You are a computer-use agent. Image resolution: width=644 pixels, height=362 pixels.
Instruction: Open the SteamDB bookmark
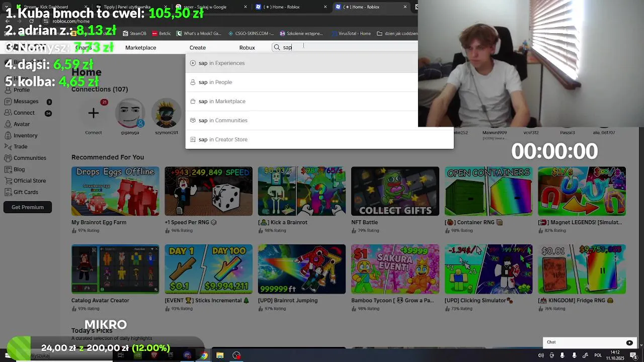pos(134,34)
